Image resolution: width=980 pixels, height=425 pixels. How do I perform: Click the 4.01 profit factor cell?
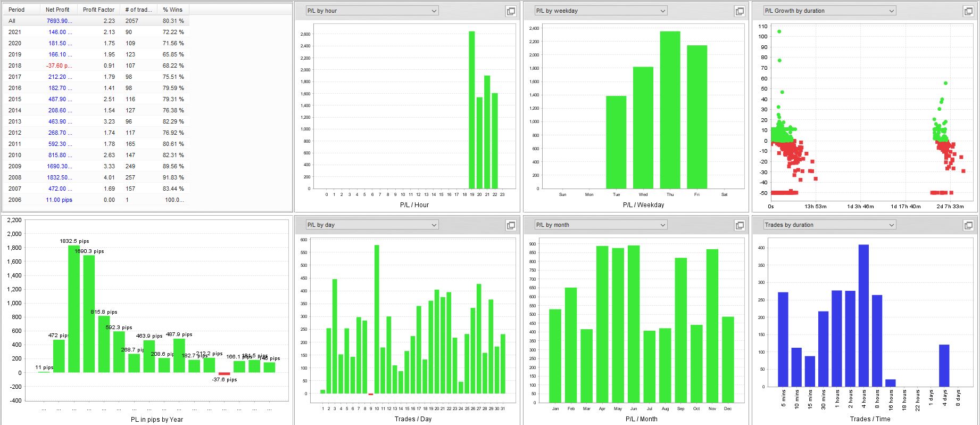coord(98,177)
